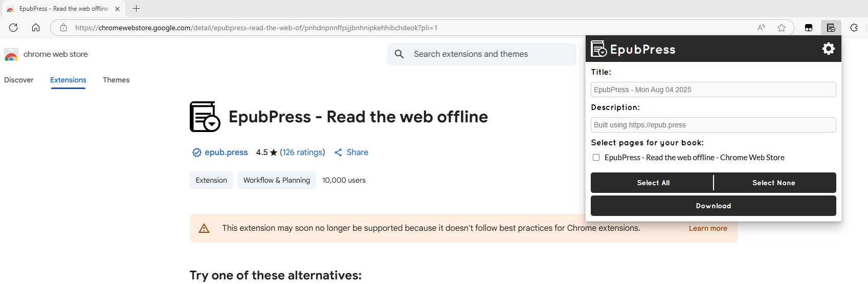Image resolution: width=868 pixels, height=284 pixels.
Task: Switch to the Themes tab
Action: click(116, 80)
